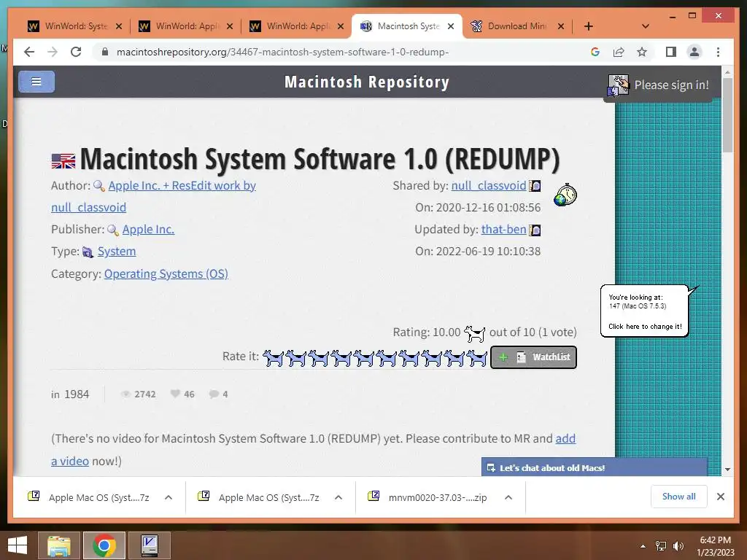Click the taskbar clock 6:42 PM
This screenshot has width=747, height=560.
coord(715,546)
